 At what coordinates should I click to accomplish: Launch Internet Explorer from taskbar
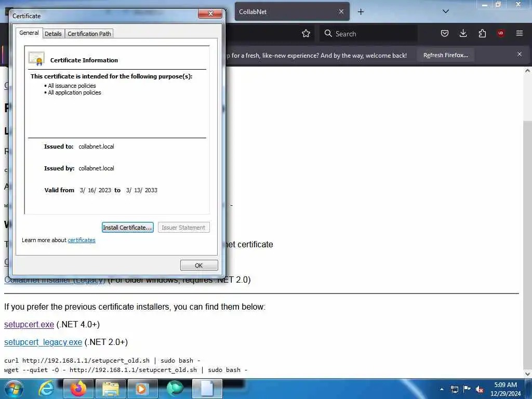pos(46,389)
